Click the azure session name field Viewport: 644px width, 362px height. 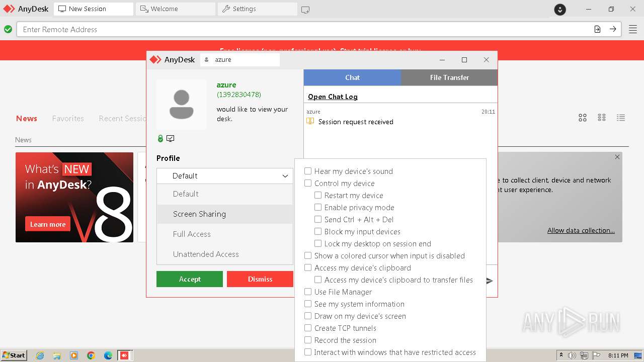[x=240, y=59]
